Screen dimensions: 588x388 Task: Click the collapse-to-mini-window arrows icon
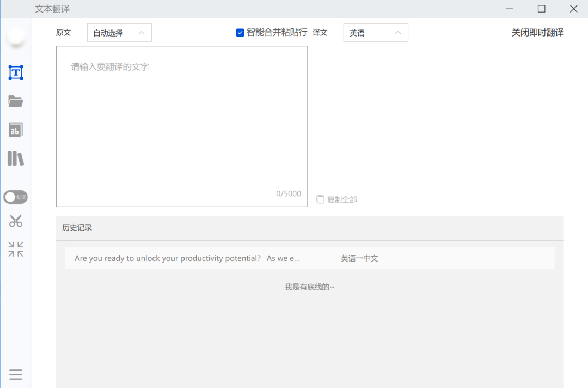(16, 249)
